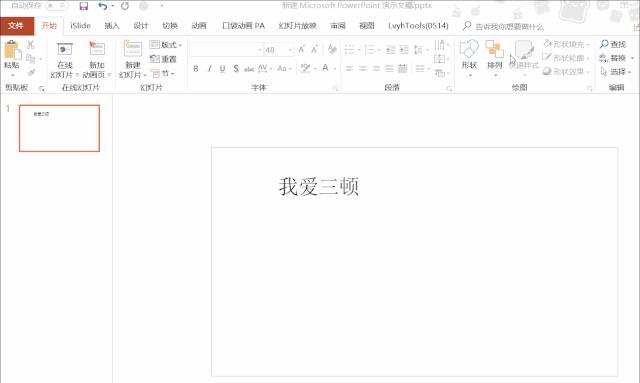Open paragraph group dialog launcher
640x383 pixels.
point(449,88)
